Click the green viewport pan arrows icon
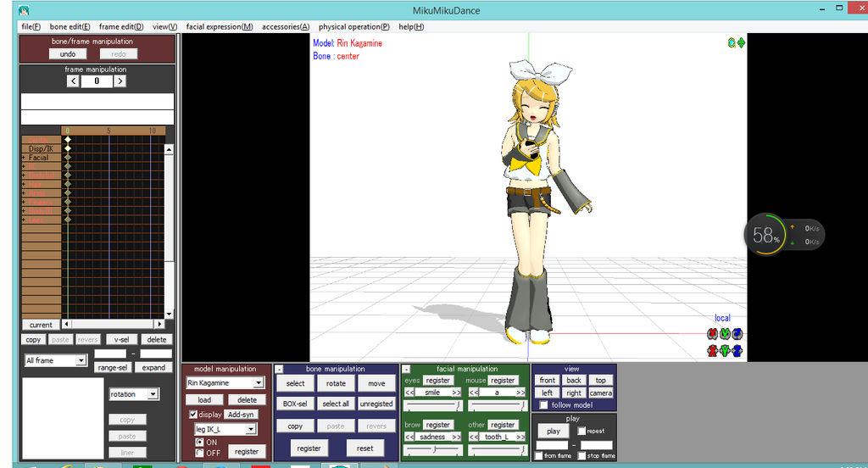Screen dimensions: 868x468 (x=741, y=42)
